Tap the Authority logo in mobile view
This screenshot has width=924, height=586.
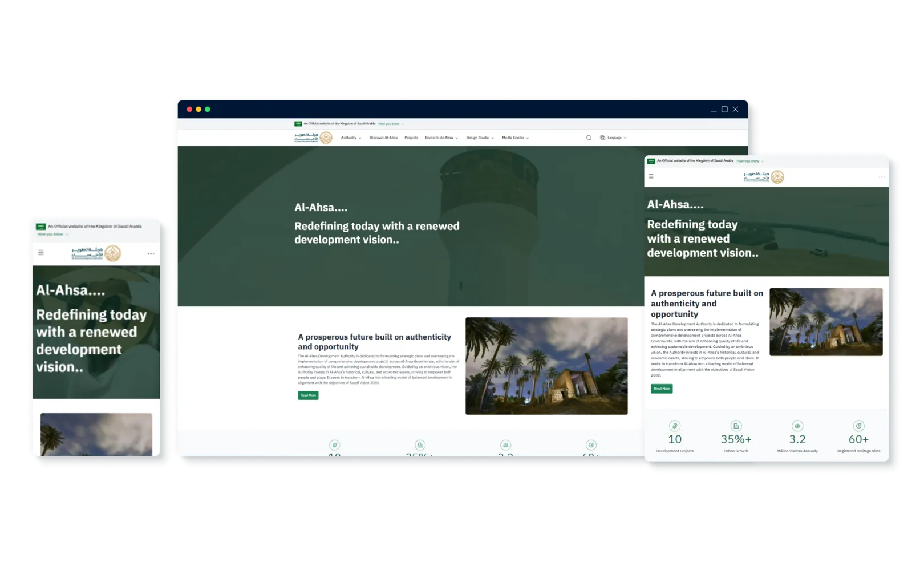coord(96,253)
